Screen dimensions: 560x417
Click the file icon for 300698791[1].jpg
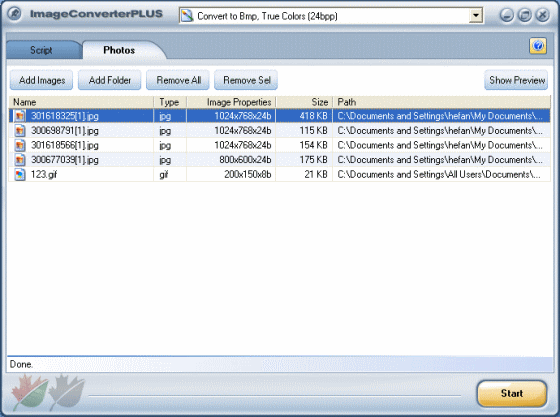click(x=20, y=131)
